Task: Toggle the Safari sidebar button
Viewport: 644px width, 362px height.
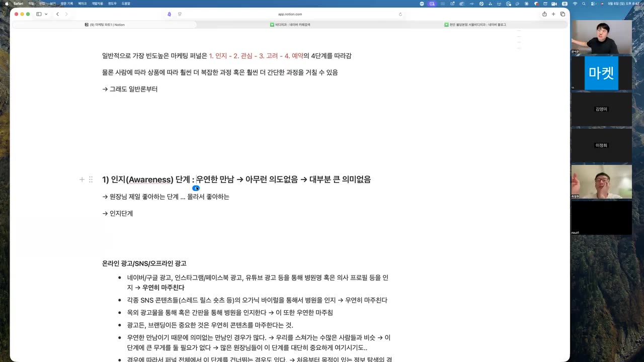Action: click(x=39, y=14)
